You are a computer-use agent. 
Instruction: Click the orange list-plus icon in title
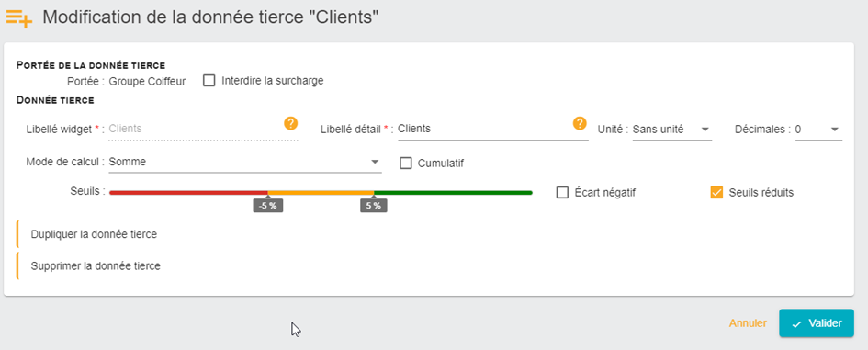pyautogui.click(x=18, y=17)
